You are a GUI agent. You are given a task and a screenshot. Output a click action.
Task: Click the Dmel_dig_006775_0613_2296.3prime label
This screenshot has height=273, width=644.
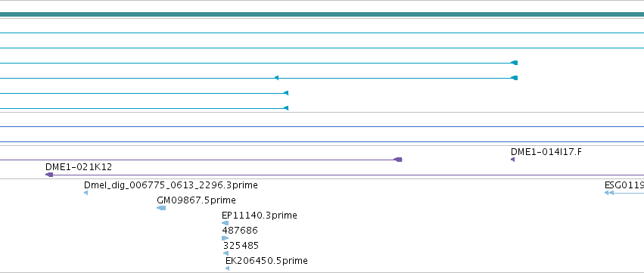(x=171, y=185)
